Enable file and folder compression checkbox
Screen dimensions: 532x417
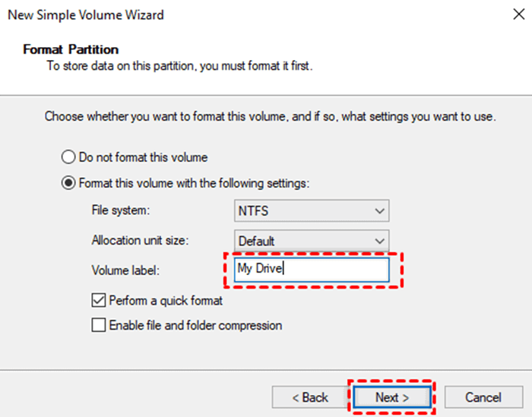pos(99,325)
